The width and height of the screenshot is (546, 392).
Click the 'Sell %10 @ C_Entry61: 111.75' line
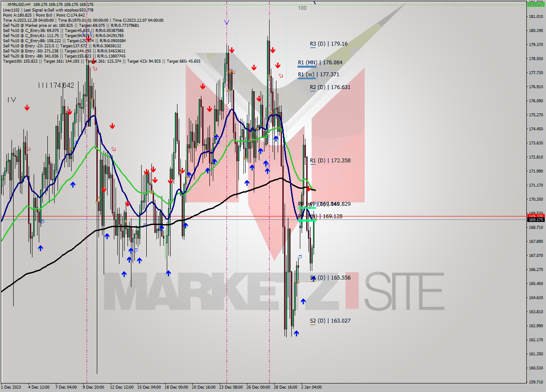[x=63, y=35]
